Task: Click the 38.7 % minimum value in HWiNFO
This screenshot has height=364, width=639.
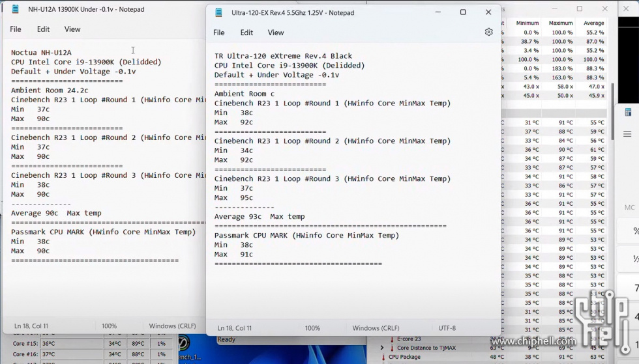Action: tap(529, 42)
